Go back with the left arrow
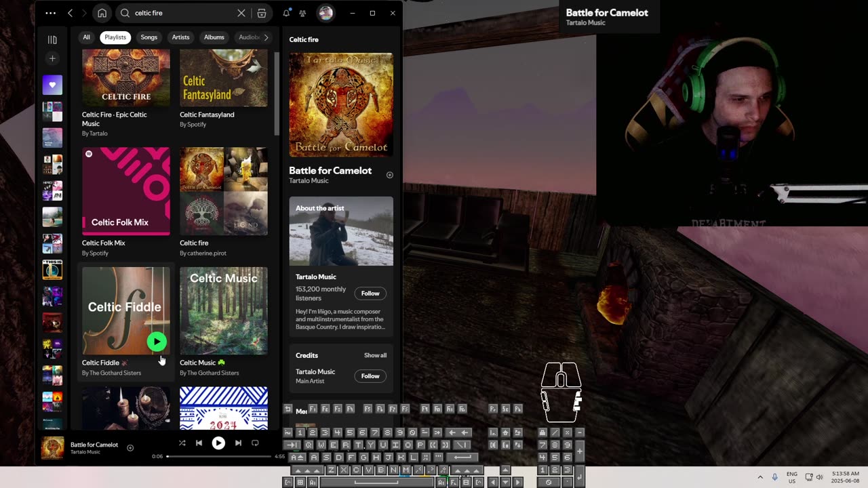The height and width of the screenshot is (488, 868). [70, 13]
